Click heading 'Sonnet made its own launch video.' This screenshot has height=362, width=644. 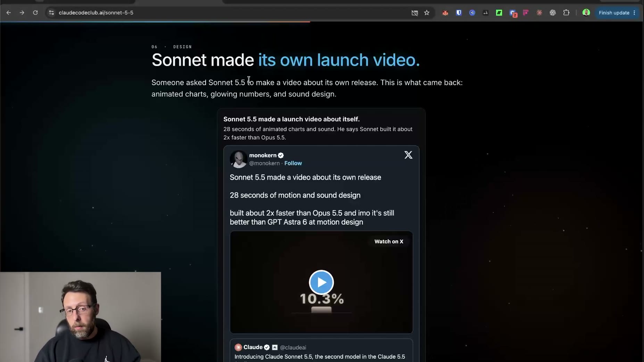pyautogui.click(x=286, y=60)
